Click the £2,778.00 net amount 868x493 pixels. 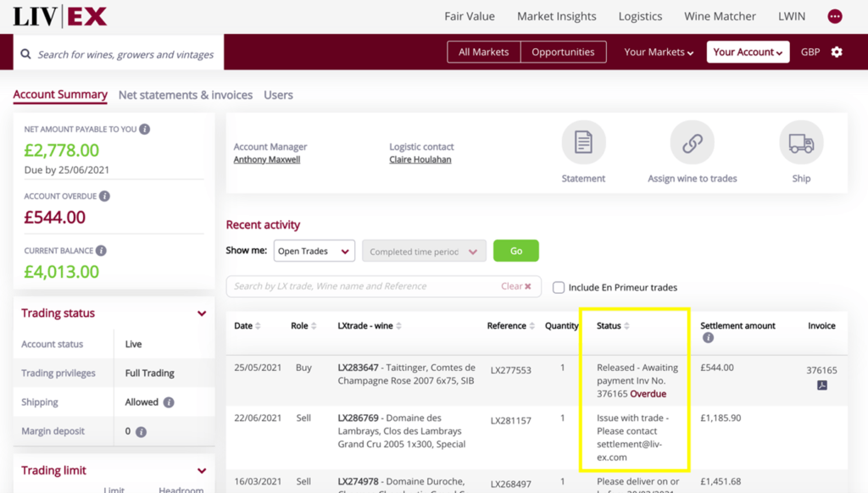61,151
